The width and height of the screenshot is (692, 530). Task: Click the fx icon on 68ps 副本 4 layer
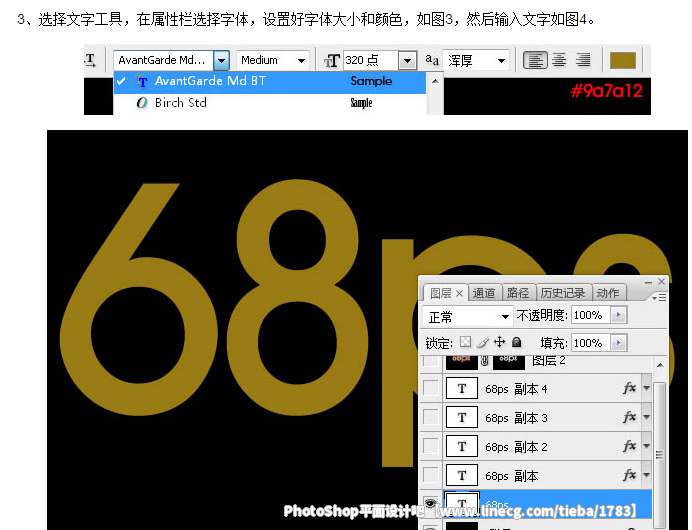(x=629, y=388)
